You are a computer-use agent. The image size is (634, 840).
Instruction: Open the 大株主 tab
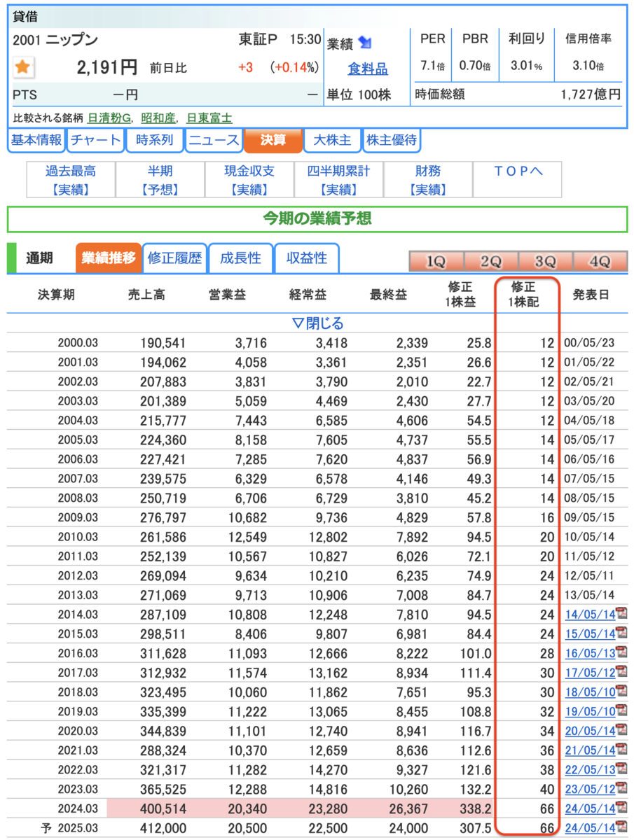pos(332,140)
